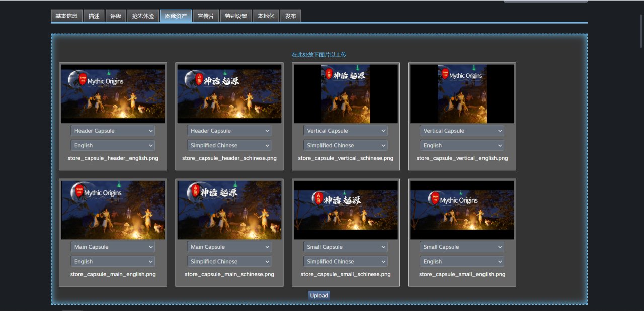Screen dimensions: 644x311
Task: Switch to the 特别设置 tab
Action: tap(236, 16)
